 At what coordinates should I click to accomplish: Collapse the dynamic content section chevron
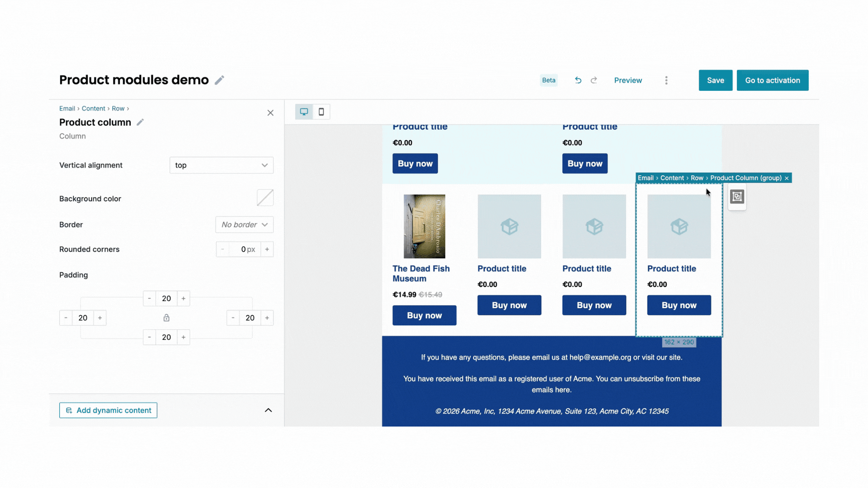tap(268, 410)
